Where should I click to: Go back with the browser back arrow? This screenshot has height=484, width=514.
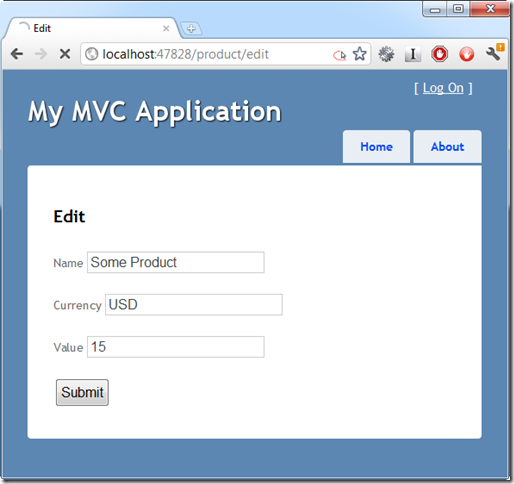tap(17, 54)
